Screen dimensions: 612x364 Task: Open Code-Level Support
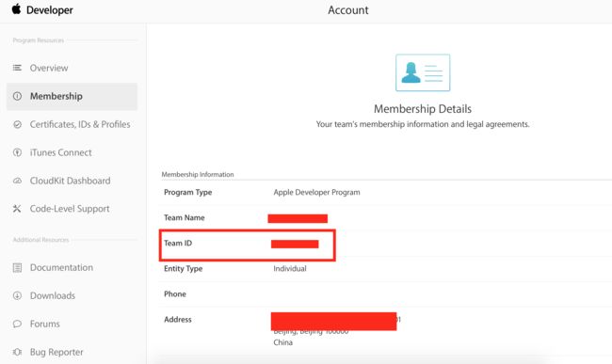point(70,209)
